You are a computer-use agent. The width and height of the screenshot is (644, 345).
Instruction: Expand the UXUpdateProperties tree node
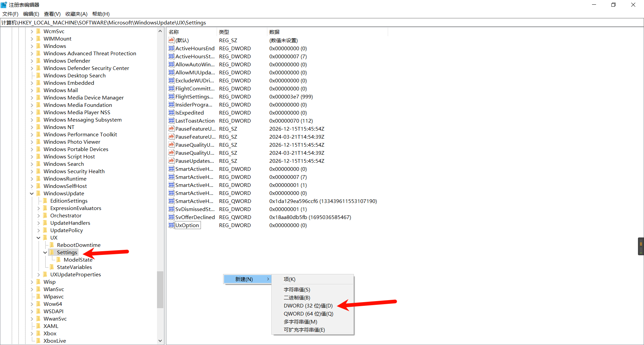click(39, 274)
